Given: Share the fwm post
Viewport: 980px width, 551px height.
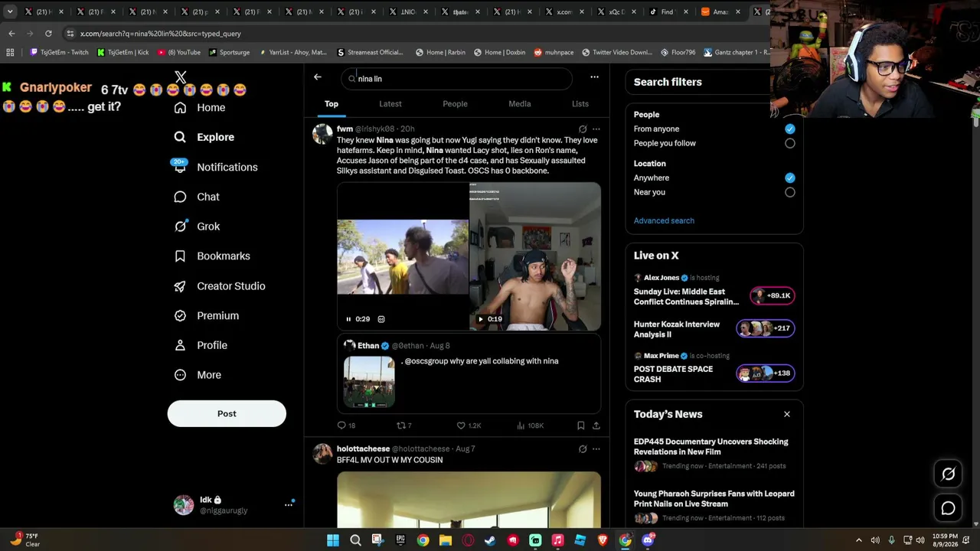Looking at the screenshot, I should [596, 425].
